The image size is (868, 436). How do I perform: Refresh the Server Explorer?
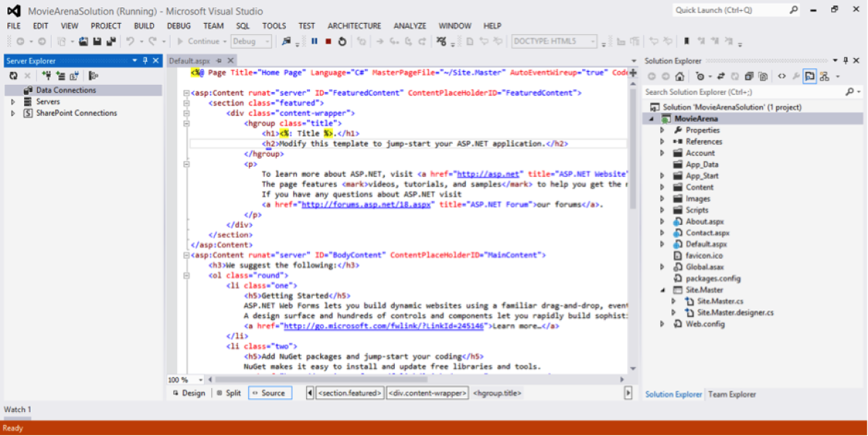(13, 75)
